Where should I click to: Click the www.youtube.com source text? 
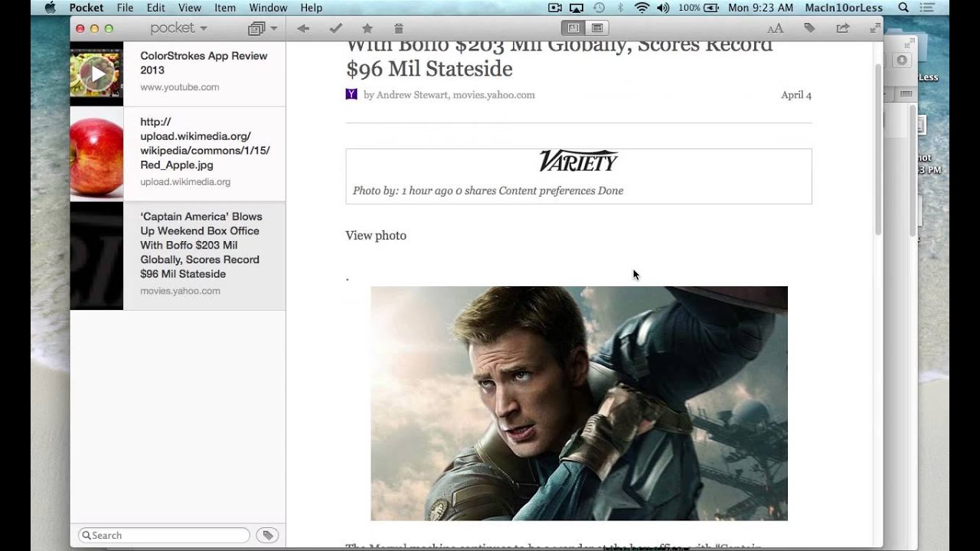tap(180, 87)
